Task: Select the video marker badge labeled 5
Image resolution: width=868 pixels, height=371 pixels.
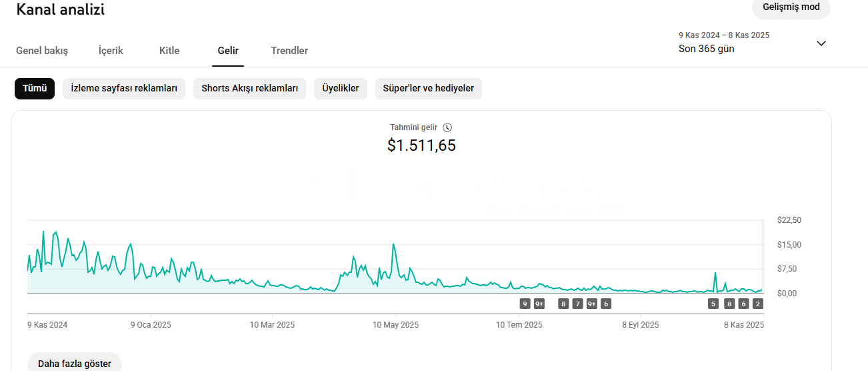Action: (713, 304)
